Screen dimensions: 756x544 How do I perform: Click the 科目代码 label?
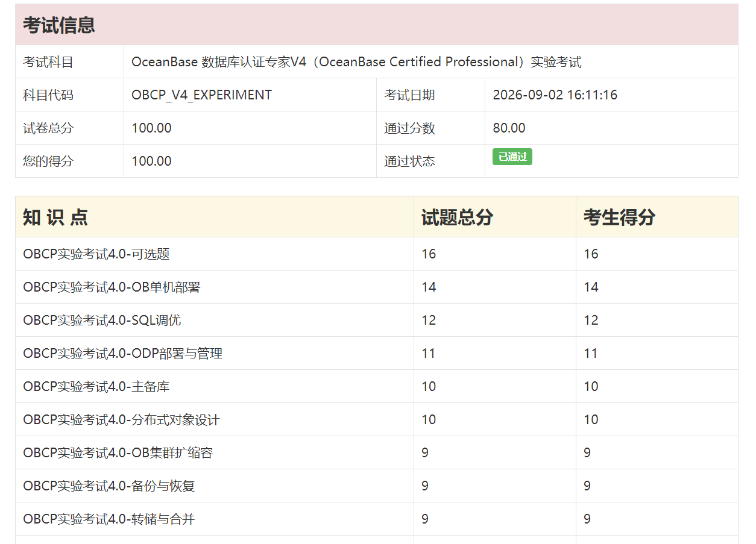48,95
